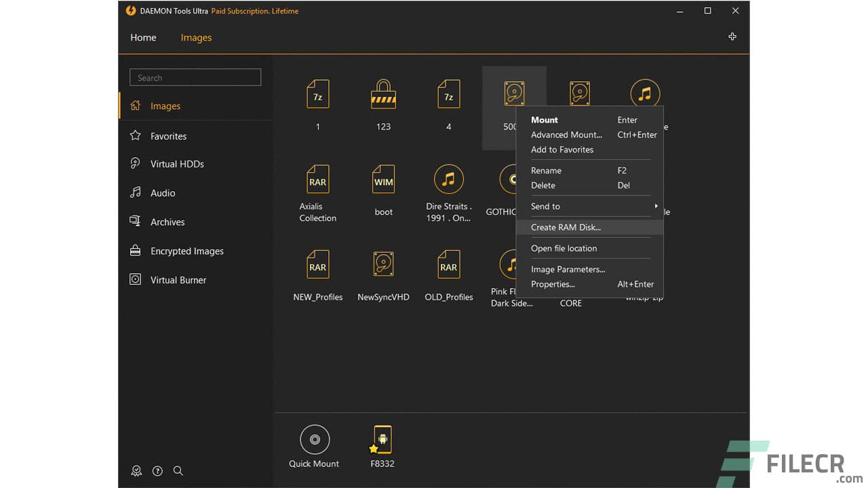Click the search magnifier icon at bottom
Image resolution: width=868 pixels, height=488 pixels.
tap(178, 470)
